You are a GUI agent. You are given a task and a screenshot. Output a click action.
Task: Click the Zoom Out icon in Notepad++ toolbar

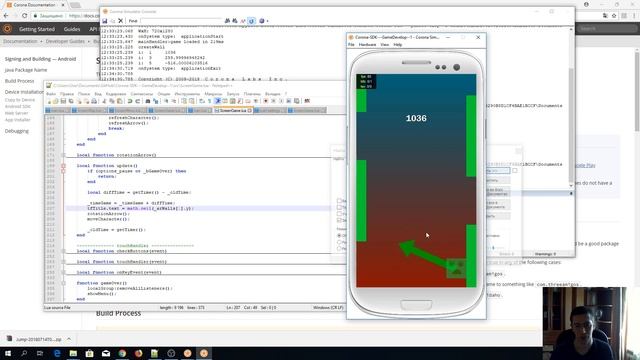click(x=174, y=101)
